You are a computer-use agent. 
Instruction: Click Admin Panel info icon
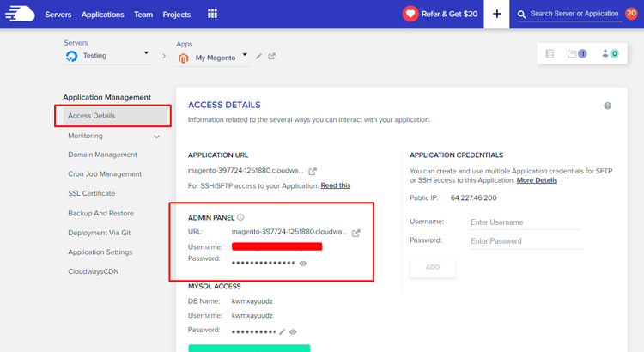tap(240, 217)
